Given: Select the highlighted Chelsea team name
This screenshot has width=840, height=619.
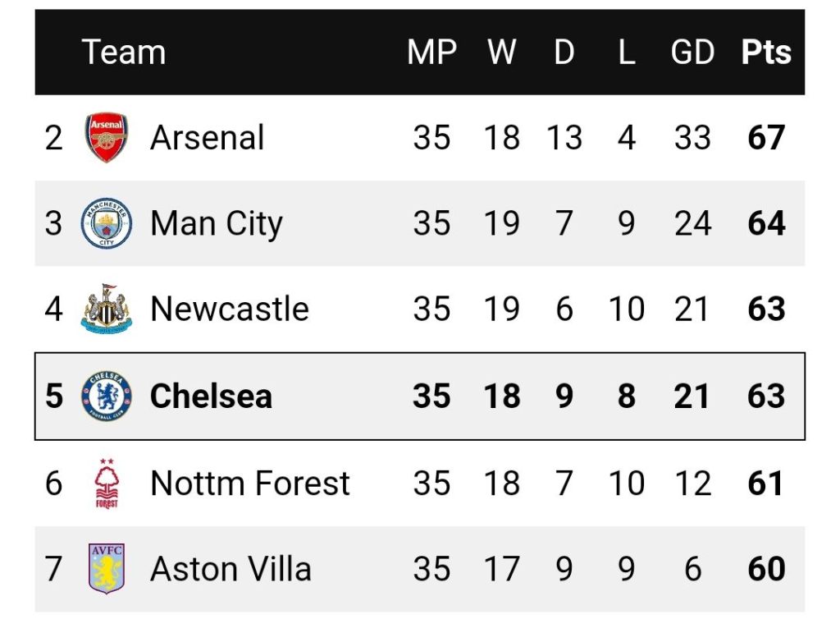Looking at the screenshot, I should [x=211, y=397].
